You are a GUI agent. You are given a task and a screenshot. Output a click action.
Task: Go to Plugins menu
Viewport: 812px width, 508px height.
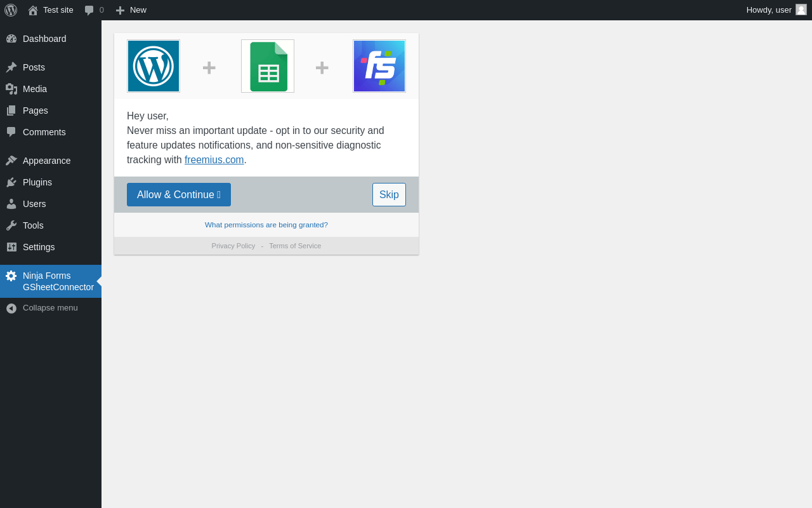51,182
